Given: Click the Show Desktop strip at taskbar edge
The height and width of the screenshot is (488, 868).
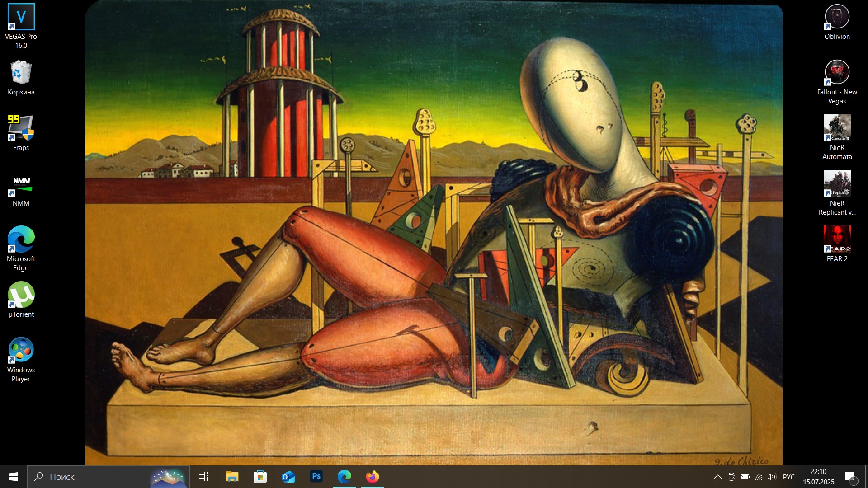Looking at the screenshot, I should pos(866,477).
